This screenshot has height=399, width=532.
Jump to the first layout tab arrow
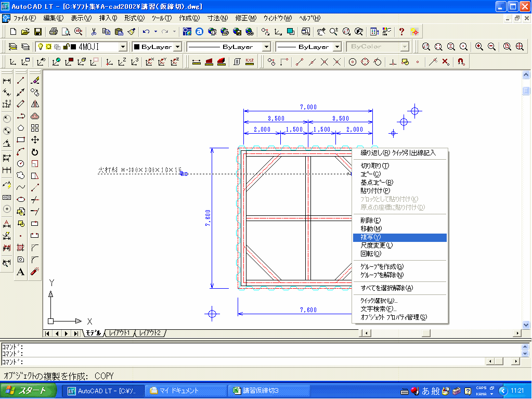(47, 333)
